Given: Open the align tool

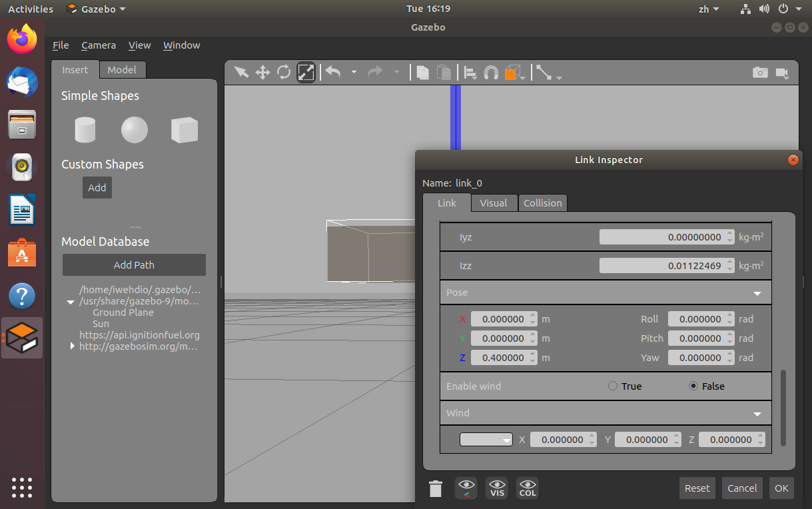Looking at the screenshot, I should 470,72.
